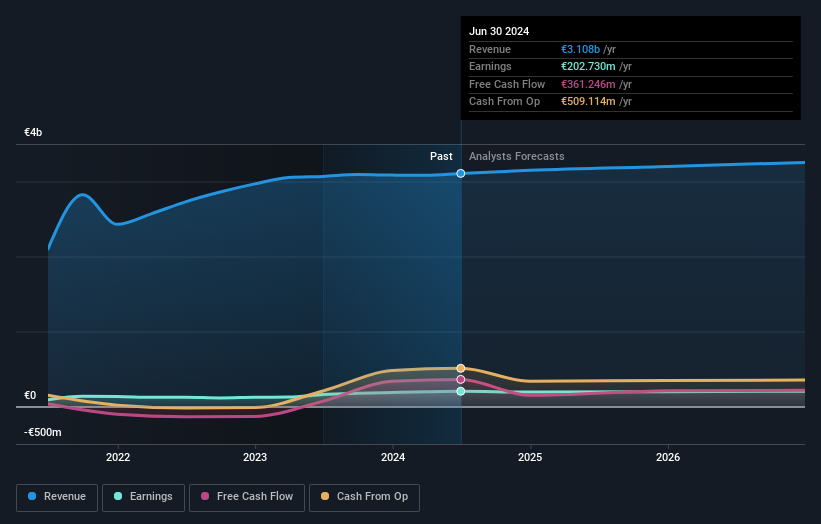821x524 pixels.
Task: Click the 2025 x-axis label
Action: [x=530, y=457]
